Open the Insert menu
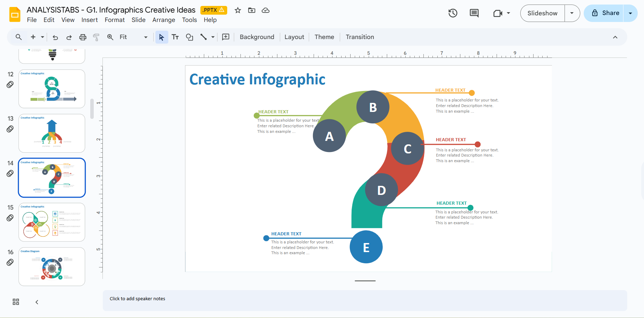 point(90,20)
